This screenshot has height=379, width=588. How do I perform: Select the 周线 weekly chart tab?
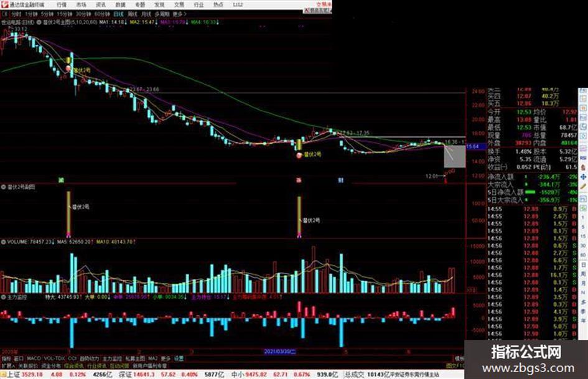pos(133,14)
